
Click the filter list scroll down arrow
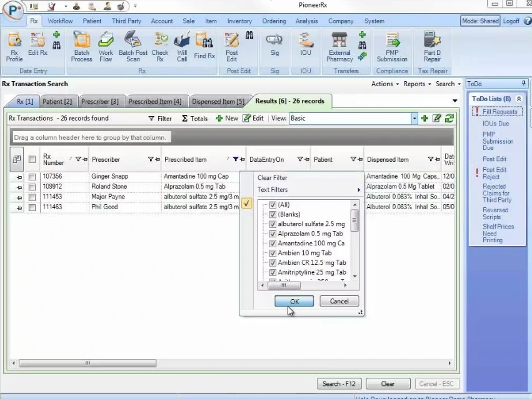pos(355,277)
